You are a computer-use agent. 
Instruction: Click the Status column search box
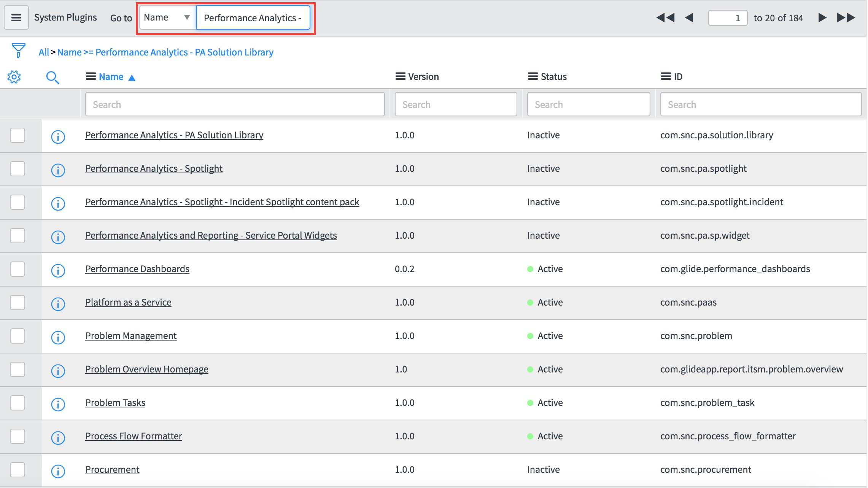588,104
